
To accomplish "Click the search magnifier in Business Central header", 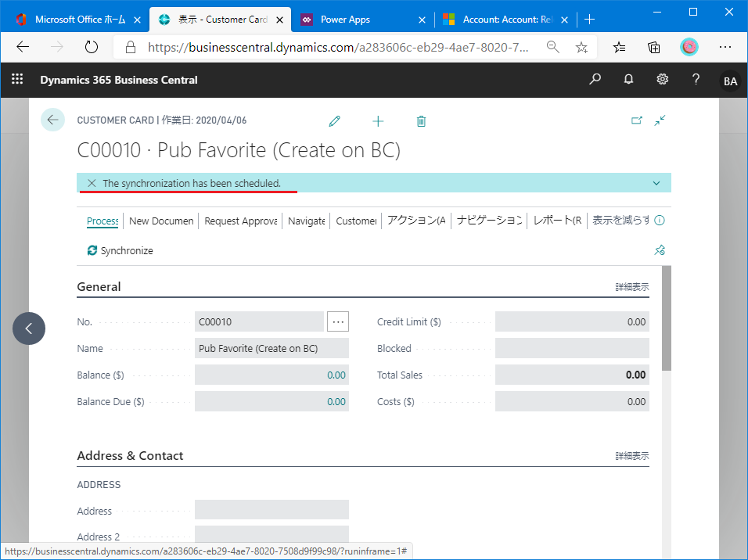I will pyautogui.click(x=595, y=79).
